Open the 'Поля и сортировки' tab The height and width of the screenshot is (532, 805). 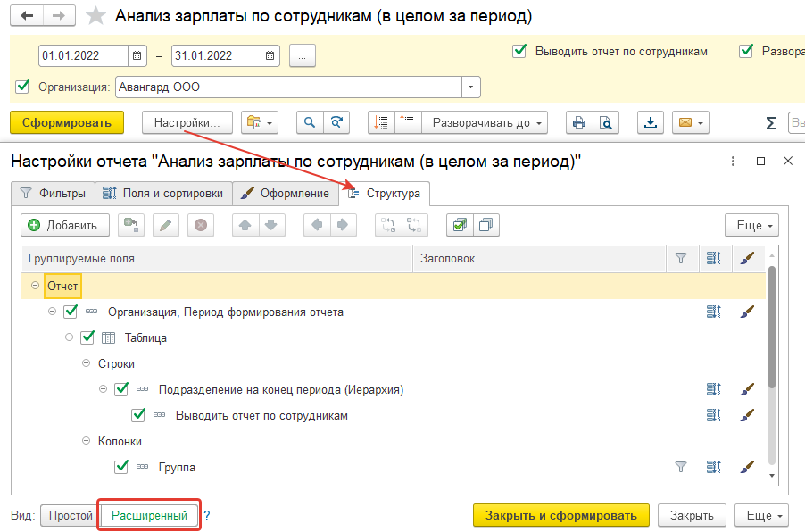(x=163, y=193)
